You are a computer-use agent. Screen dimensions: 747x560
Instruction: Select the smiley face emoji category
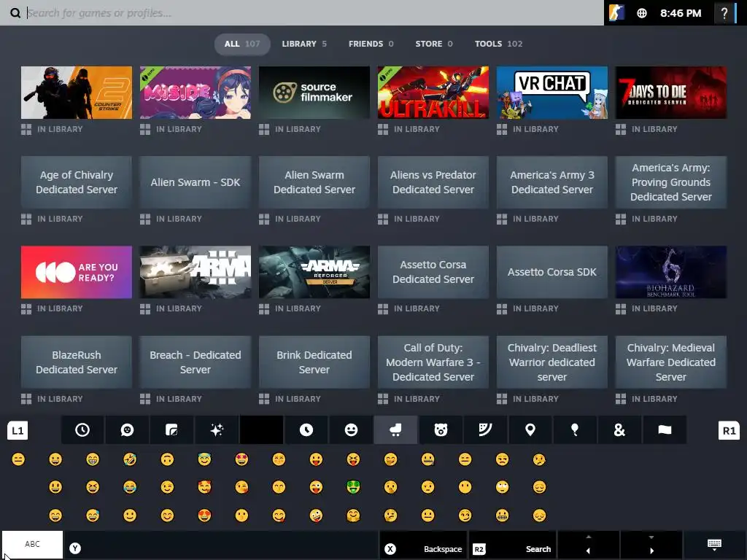(351, 430)
